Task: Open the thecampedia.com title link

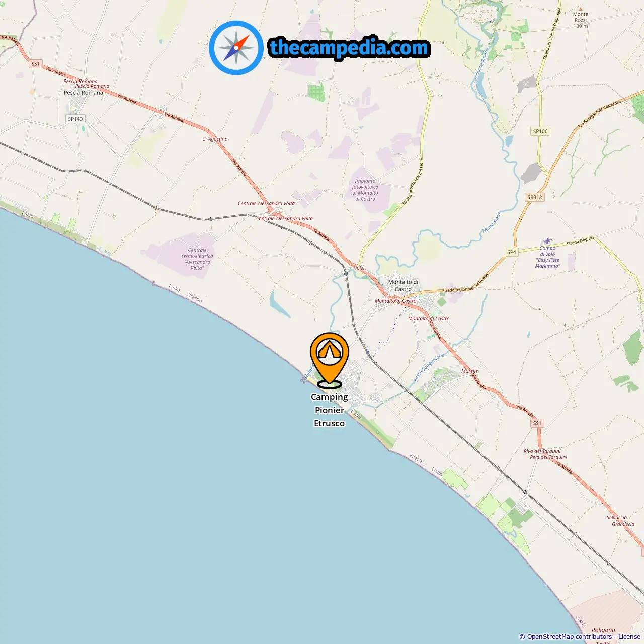Action: [x=349, y=48]
